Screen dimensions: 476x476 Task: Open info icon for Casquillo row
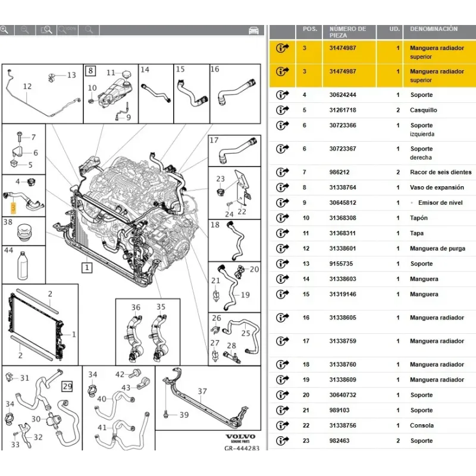tap(283, 110)
